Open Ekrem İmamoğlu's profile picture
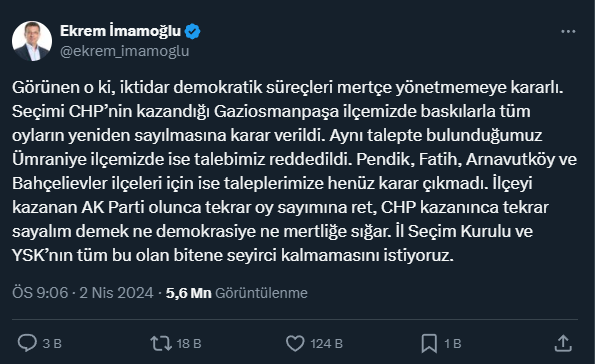The width and height of the screenshot is (595, 364). coord(32,41)
